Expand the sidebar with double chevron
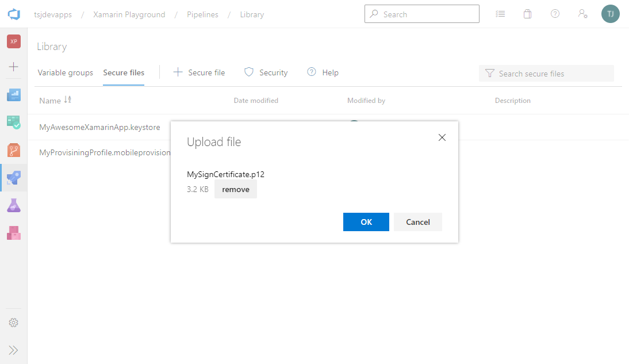The image size is (629, 364). (x=14, y=350)
